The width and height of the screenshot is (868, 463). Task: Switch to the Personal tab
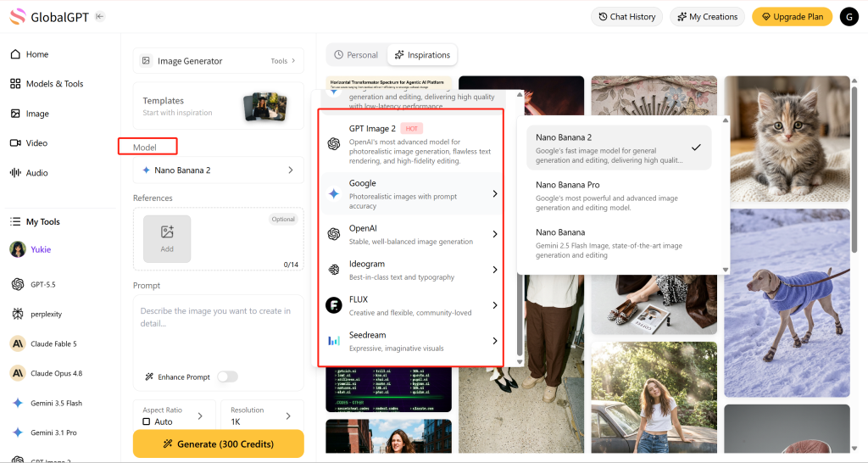(x=356, y=55)
